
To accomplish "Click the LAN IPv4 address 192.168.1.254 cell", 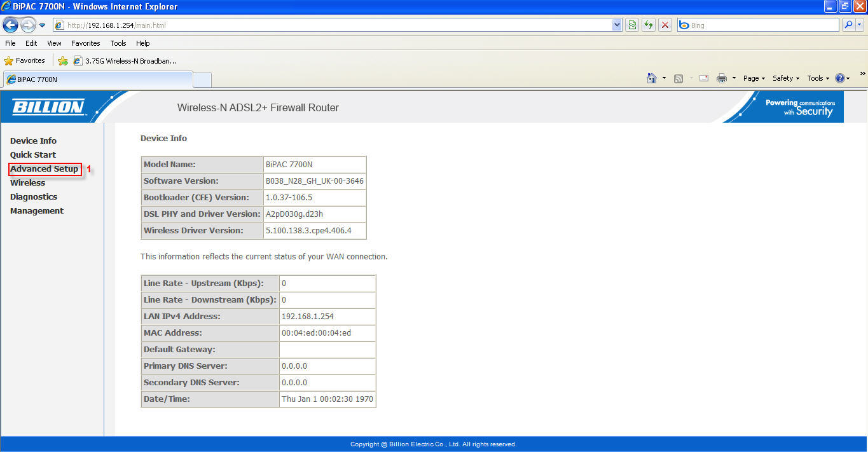I will coord(327,316).
